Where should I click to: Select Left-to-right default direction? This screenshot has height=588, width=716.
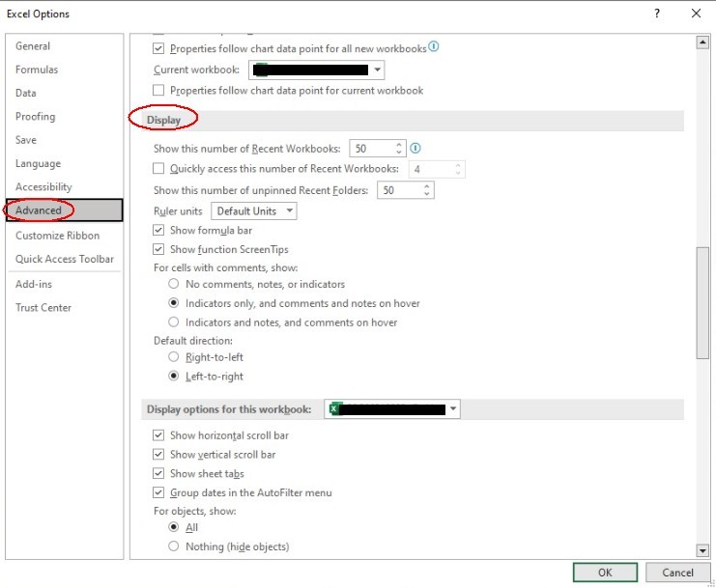pyautogui.click(x=174, y=376)
